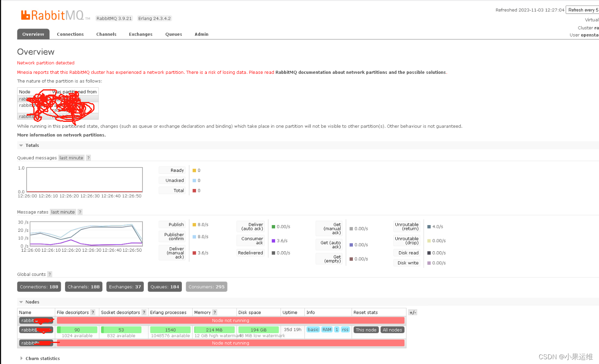Screen dimensions: 599x364
Task: Open help for Memory column
Action: pyautogui.click(x=215, y=312)
